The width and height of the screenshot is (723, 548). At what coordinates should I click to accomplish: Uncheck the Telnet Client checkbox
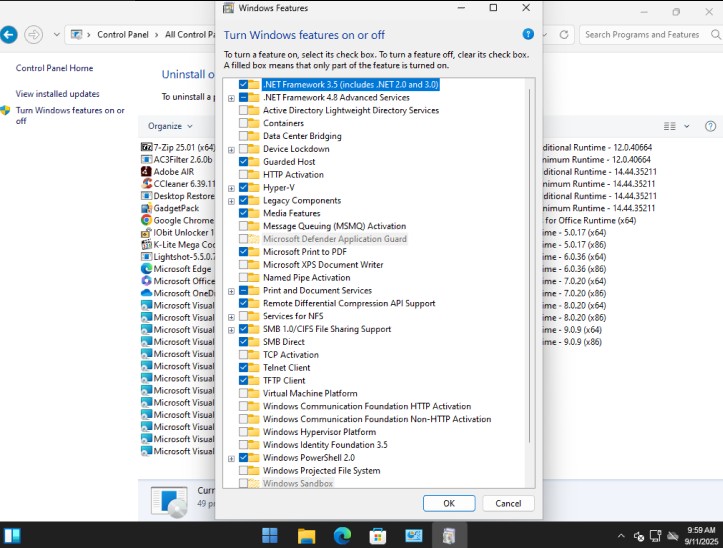pos(243,368)
